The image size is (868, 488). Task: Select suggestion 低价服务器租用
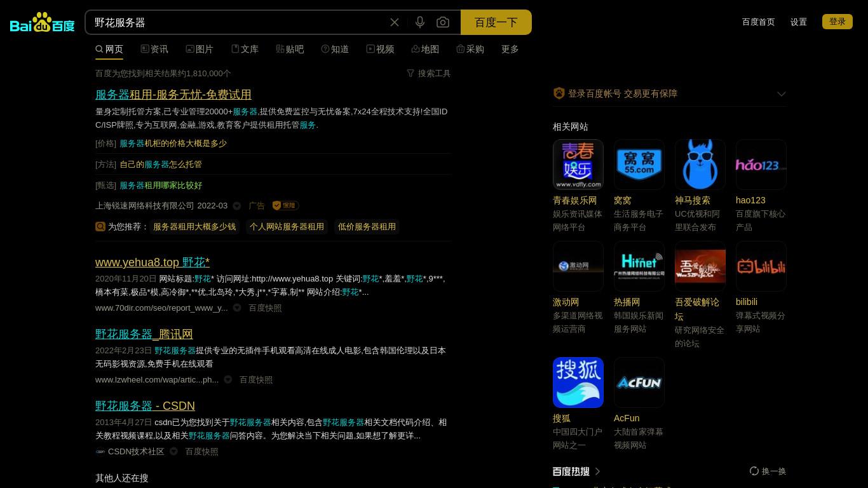367,226
